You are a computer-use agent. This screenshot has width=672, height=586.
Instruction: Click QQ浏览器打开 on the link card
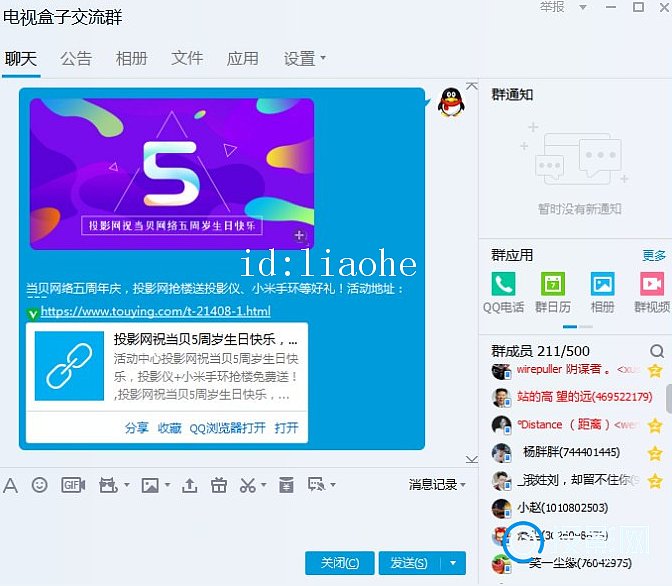(227, 427)
